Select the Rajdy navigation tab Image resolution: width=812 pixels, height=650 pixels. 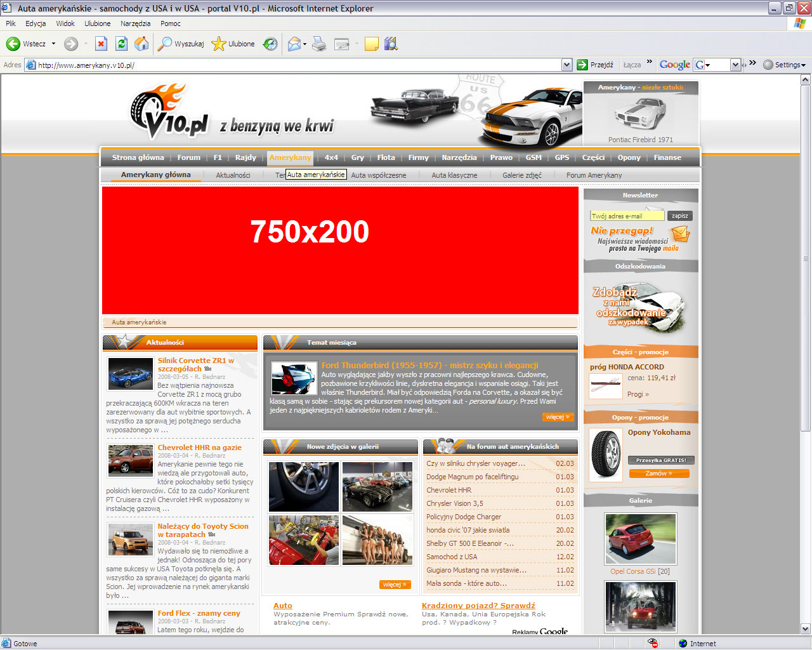coord(246,157)
